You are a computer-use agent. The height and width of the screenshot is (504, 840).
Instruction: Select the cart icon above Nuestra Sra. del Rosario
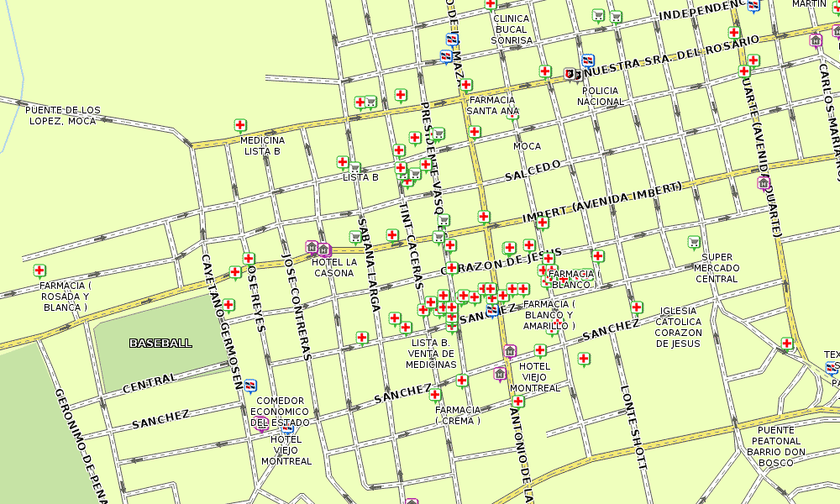pyautogui.click(x=598, y=16)
